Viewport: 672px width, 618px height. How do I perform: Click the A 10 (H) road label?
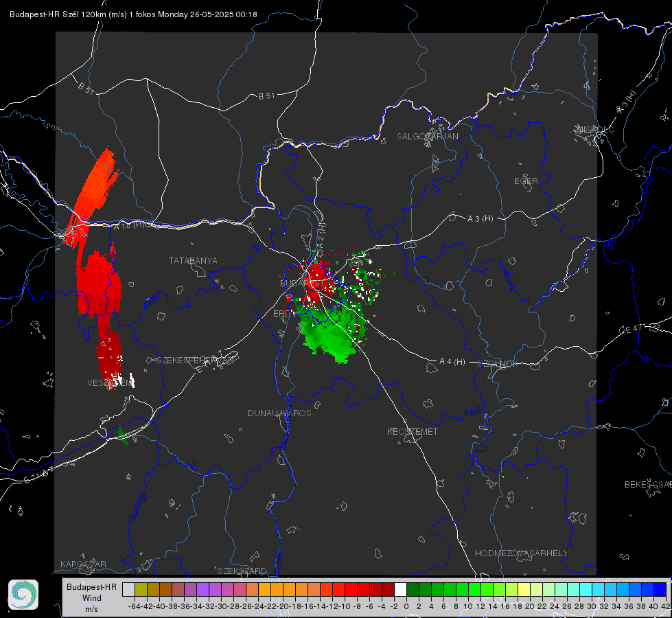(130, 226)
